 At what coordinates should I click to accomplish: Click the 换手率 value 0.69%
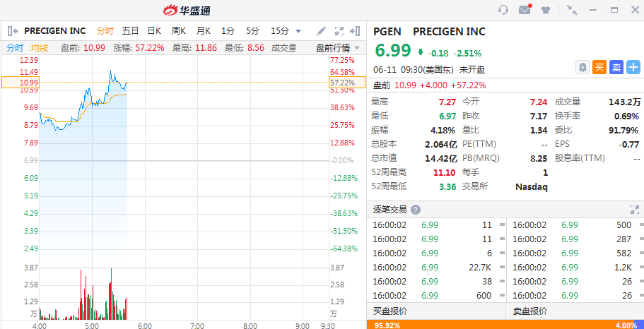click(x=627, y=116)
